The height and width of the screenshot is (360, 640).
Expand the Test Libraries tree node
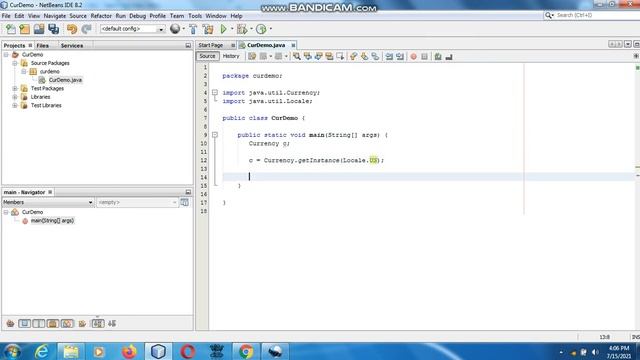pyautogui.click(x=15, y=105)
